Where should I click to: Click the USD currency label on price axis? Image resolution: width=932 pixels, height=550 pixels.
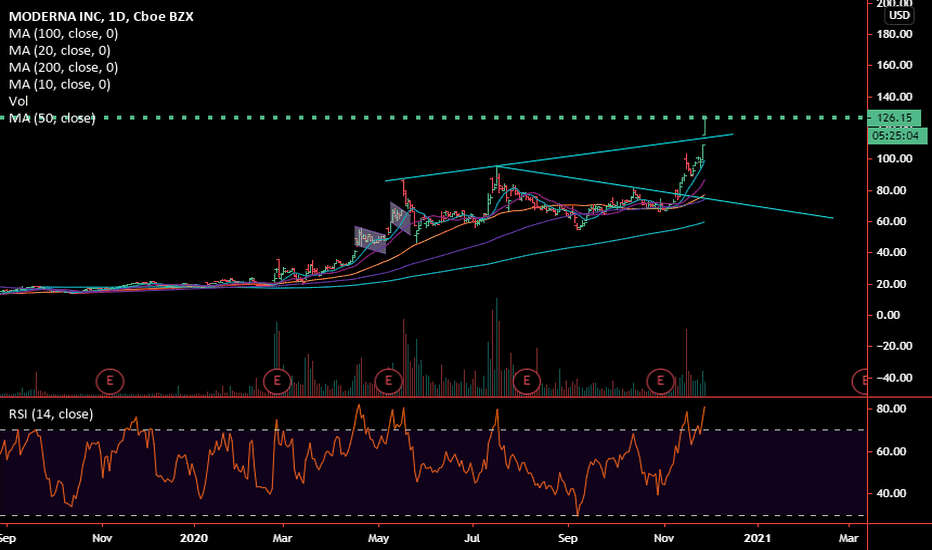point(899,15)
